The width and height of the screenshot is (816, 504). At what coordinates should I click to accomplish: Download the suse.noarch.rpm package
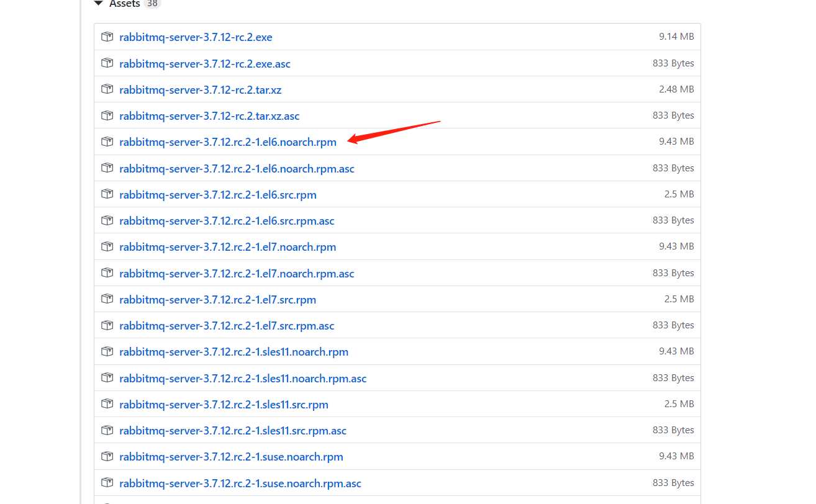pyautogui.click(x=231, y=457)
